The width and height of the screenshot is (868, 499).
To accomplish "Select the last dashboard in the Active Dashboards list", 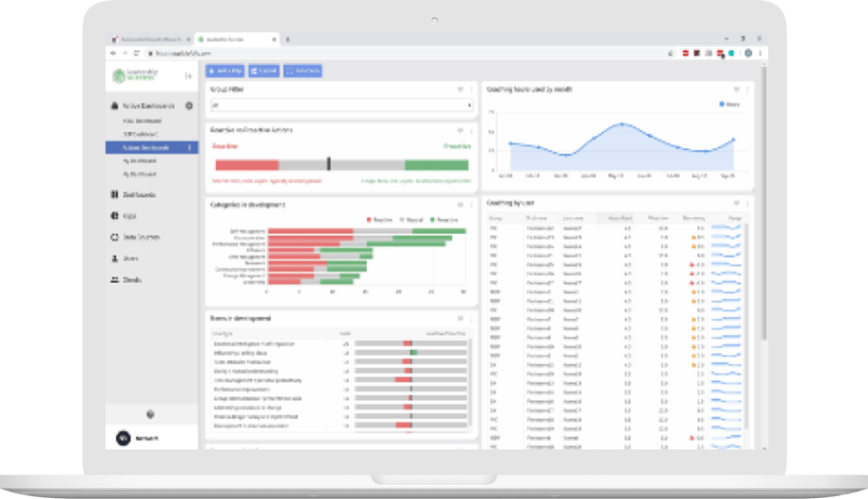I will tap(140, 174).
